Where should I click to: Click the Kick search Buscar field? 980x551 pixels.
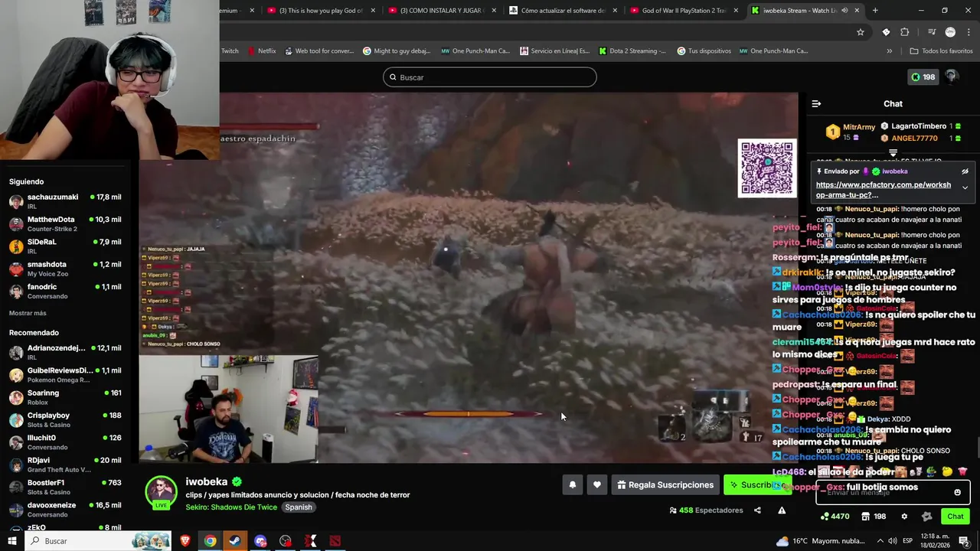pos(490,77)
